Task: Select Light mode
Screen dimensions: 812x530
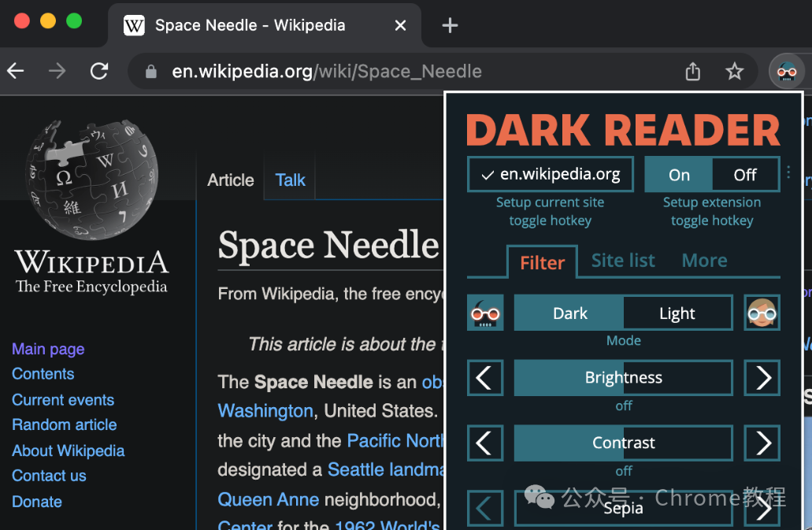Action: [678, 313]
